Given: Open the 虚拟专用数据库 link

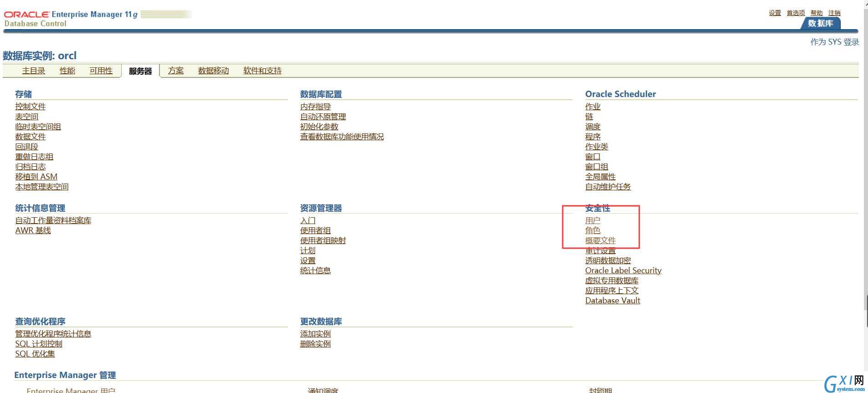Looking at the screenshot, I should pyautogui.click(x=612, y=280).
